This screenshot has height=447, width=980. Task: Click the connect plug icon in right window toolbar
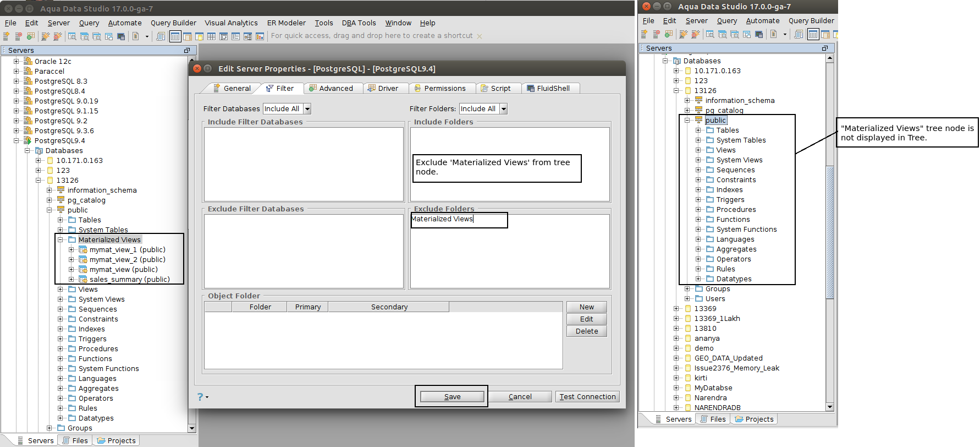683,34
